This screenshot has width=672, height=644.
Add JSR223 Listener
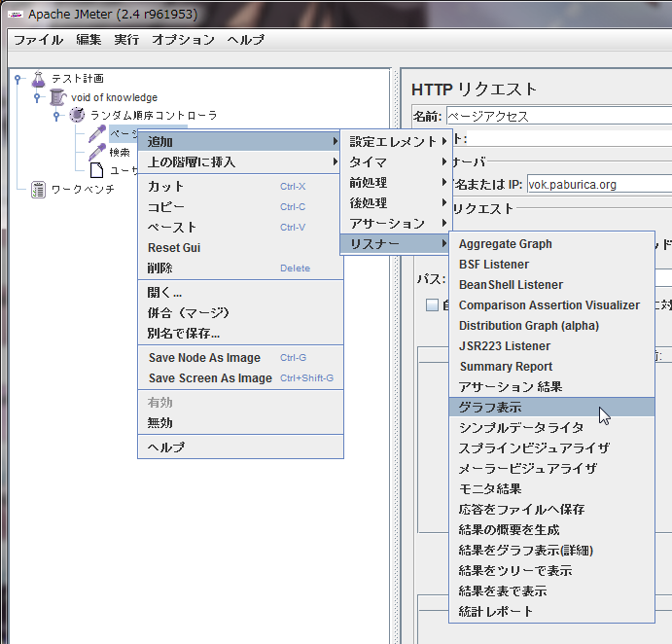click(x=552, y=346)
